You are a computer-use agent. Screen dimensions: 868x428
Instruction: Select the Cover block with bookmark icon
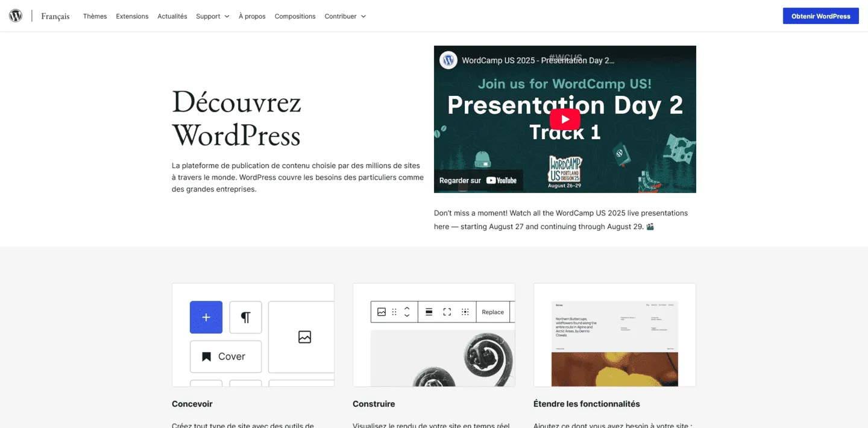225,356
